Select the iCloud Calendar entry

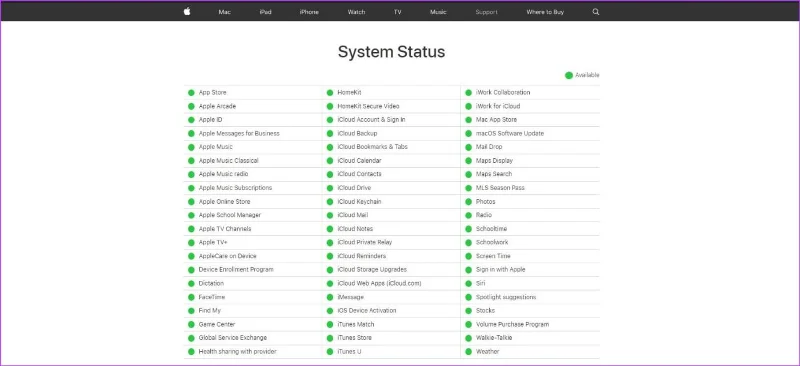point(359,161)
